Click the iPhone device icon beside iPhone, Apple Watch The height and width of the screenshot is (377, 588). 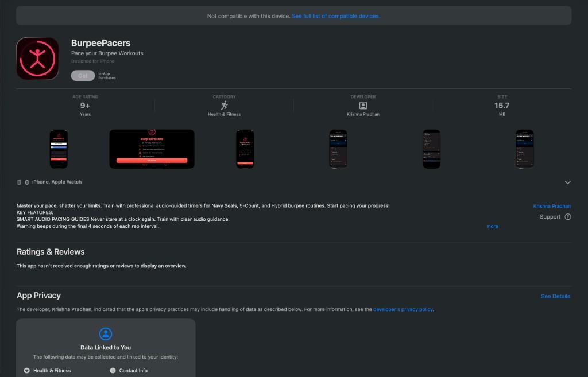[x=19, y=182]
